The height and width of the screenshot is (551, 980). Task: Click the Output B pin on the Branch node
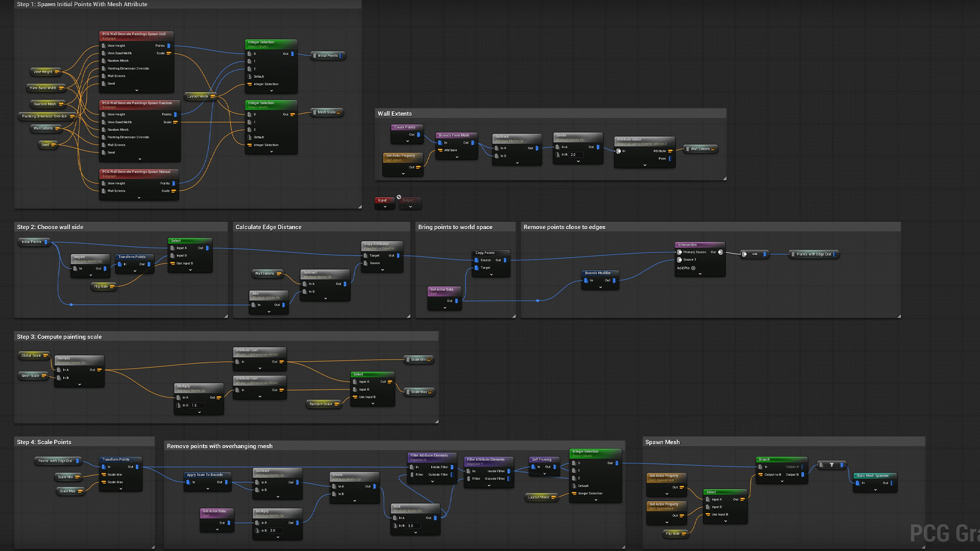click(803, 474)
